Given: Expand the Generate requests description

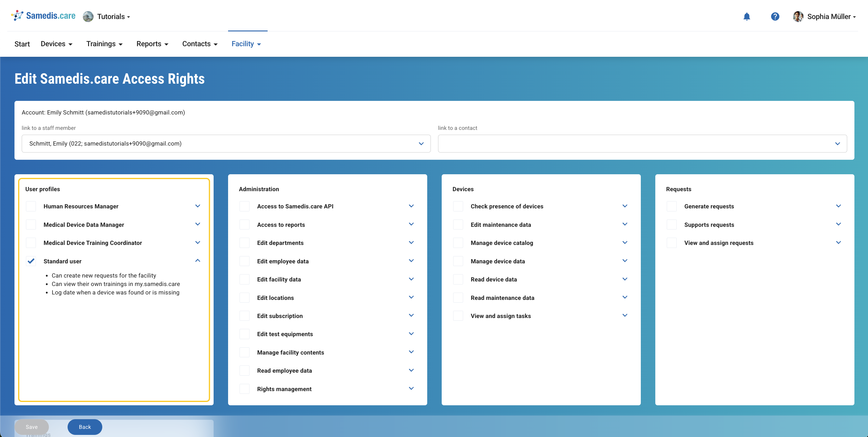Looking at the screenshot, I should (x=839, y=206).
